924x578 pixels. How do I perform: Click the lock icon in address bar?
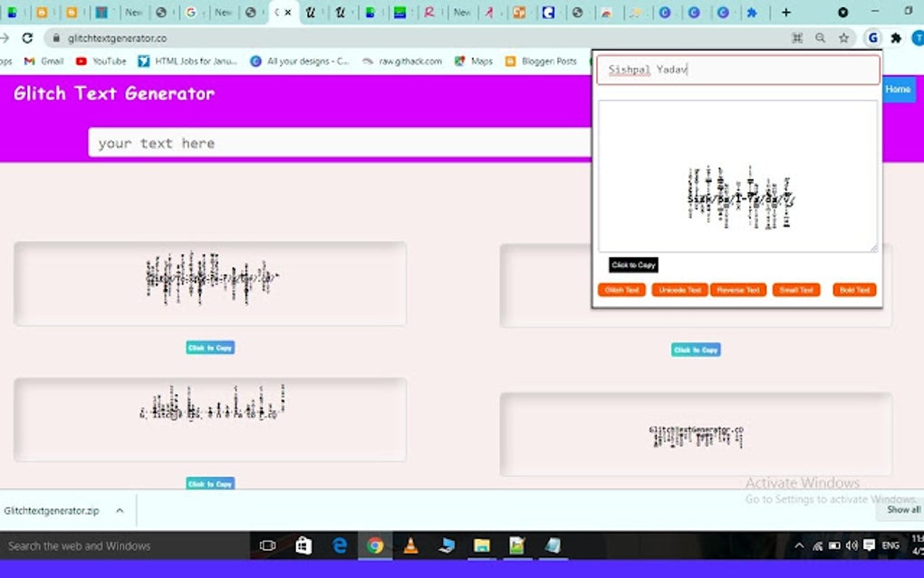56,38
